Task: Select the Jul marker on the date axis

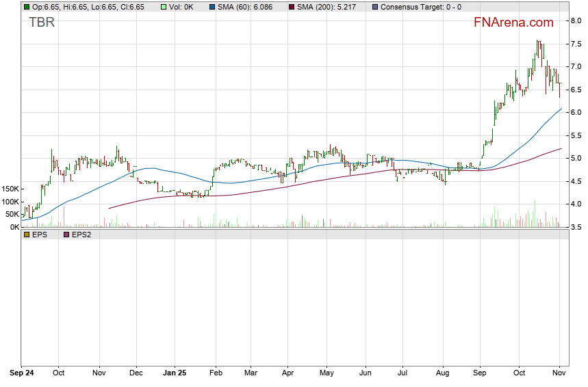Action: click(402, 374)
